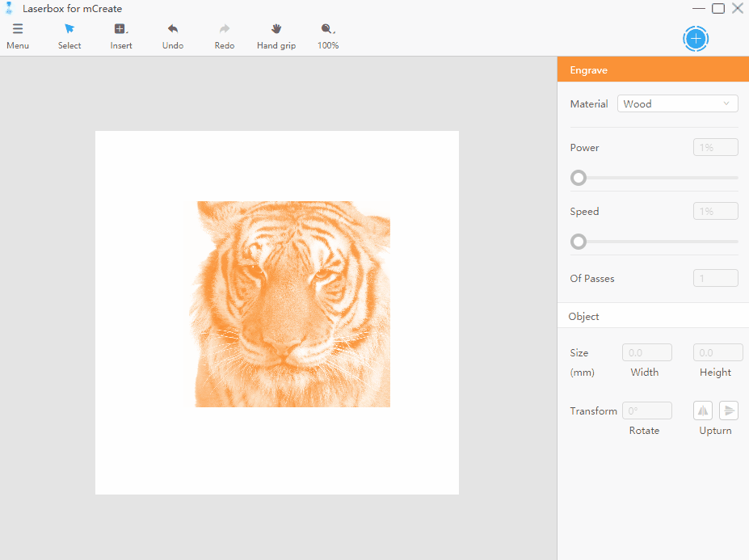Click the Of Passes number field
This screenshot has height=560, width=749.
click(716, 278)
